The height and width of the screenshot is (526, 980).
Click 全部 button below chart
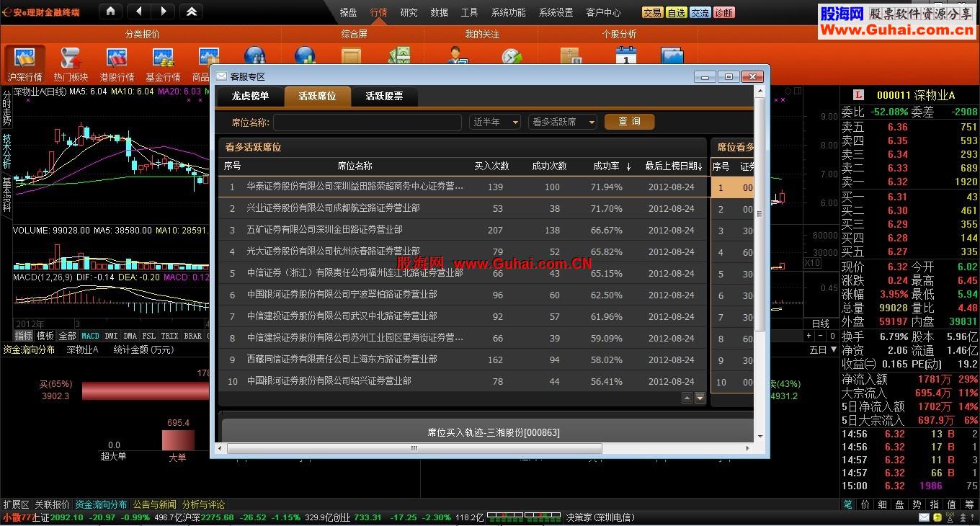[x=68, y=336]
